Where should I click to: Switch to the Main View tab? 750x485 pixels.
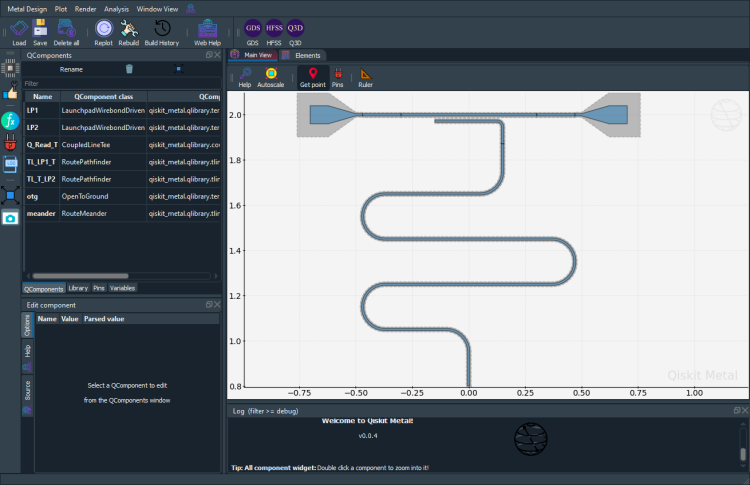tap(253, 55)
